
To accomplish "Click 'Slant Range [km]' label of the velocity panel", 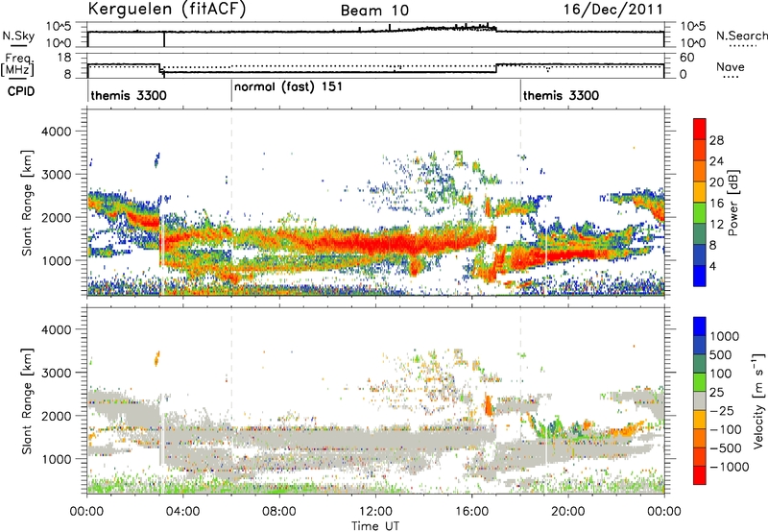I will click(27, 400).
